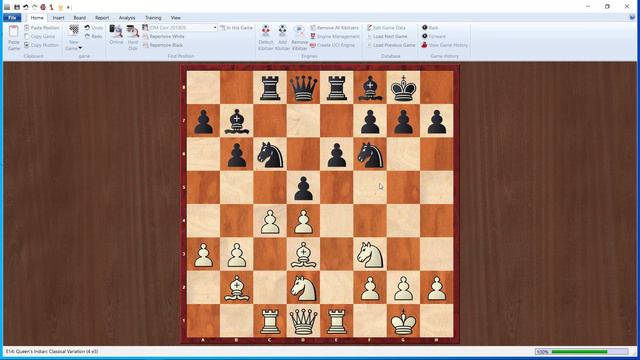Click the undo arrow in the quick access toolbar
Viewport: 640px width, 360px height.
pyautogui.click(x=25, y=7)
